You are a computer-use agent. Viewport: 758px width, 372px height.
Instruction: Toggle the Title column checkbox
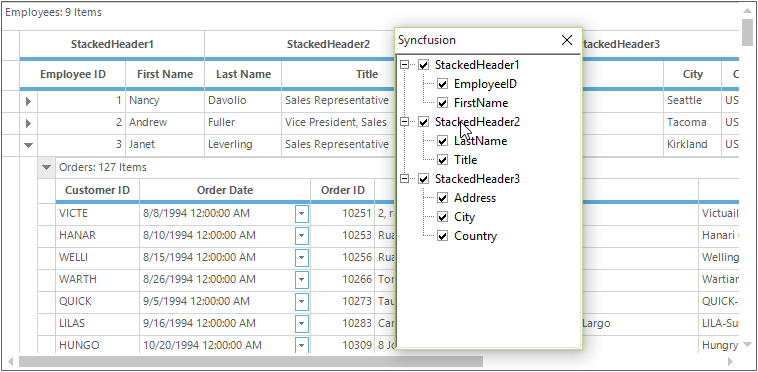(x=442, y=160)
